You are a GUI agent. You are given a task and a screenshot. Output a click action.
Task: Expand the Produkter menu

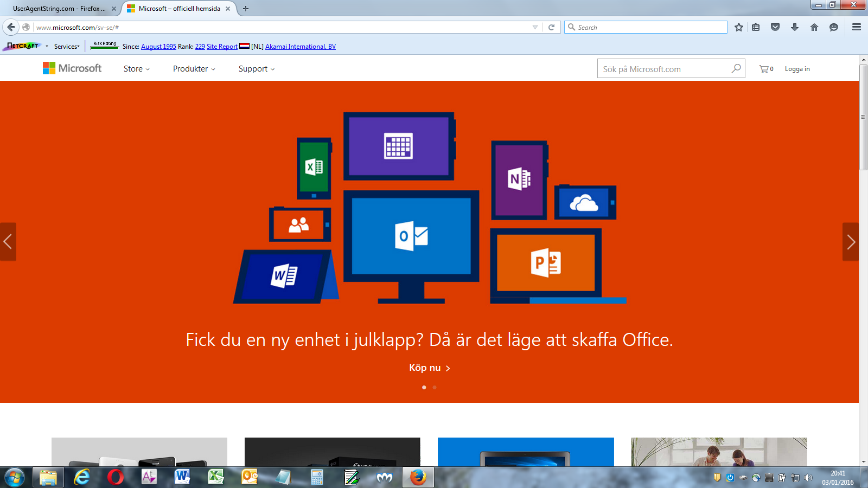tap(194, 69)
